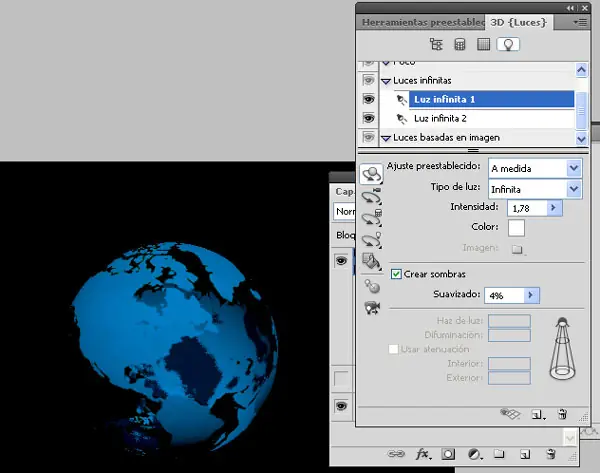Click the lights list scroll down arrow
Screen dimensions: 600x473
[581, 139]
